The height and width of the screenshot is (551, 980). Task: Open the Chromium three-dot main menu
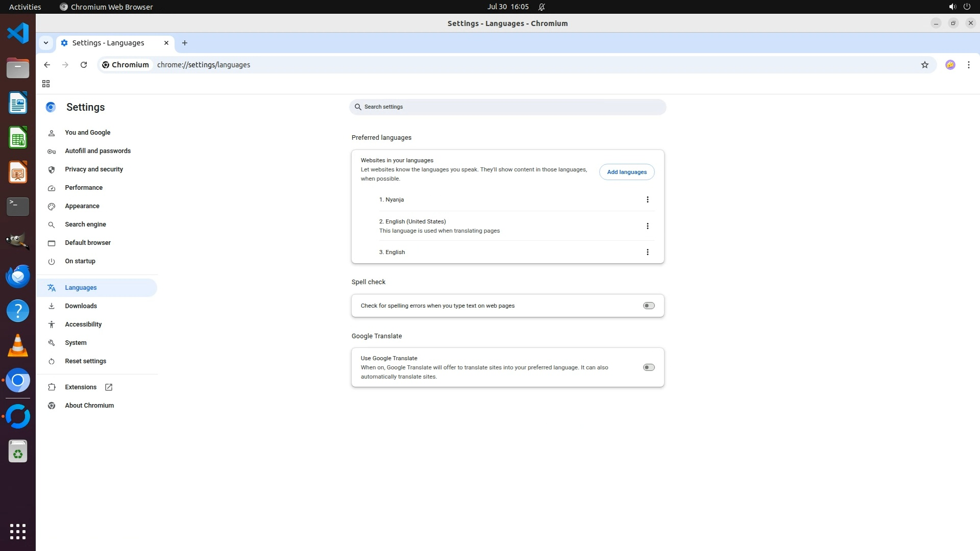(x=968, y=65)
